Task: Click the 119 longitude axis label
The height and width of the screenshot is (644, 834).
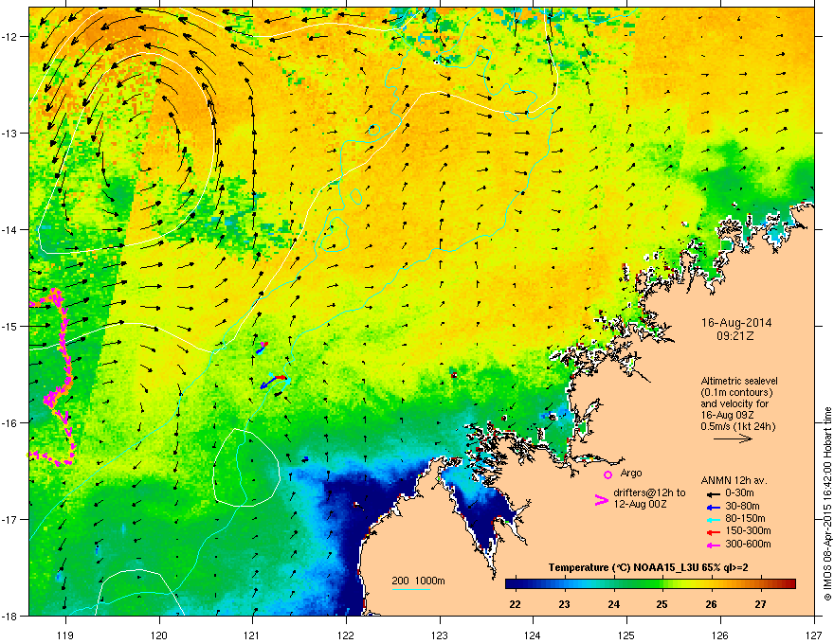Action: pyautogui.click(x=66, y=635)
